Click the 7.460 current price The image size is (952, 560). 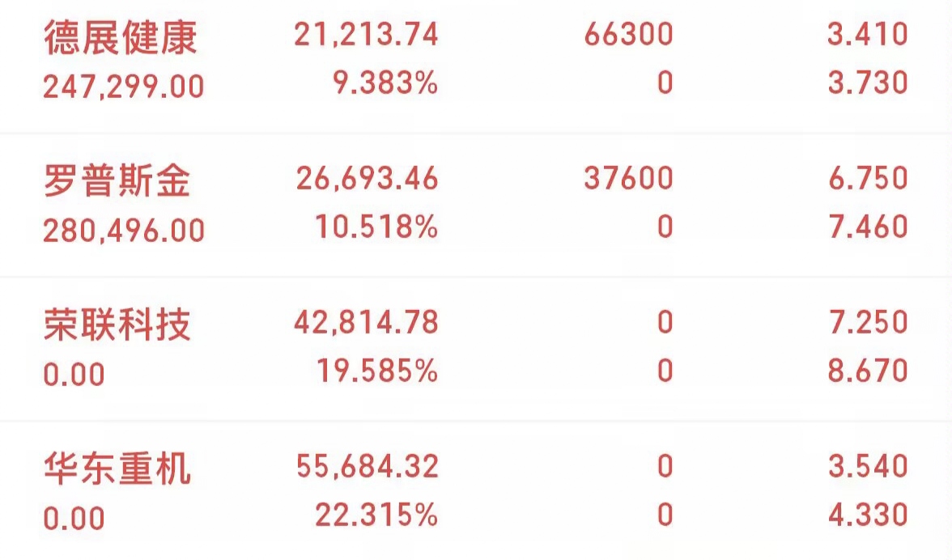coord(868,227)
